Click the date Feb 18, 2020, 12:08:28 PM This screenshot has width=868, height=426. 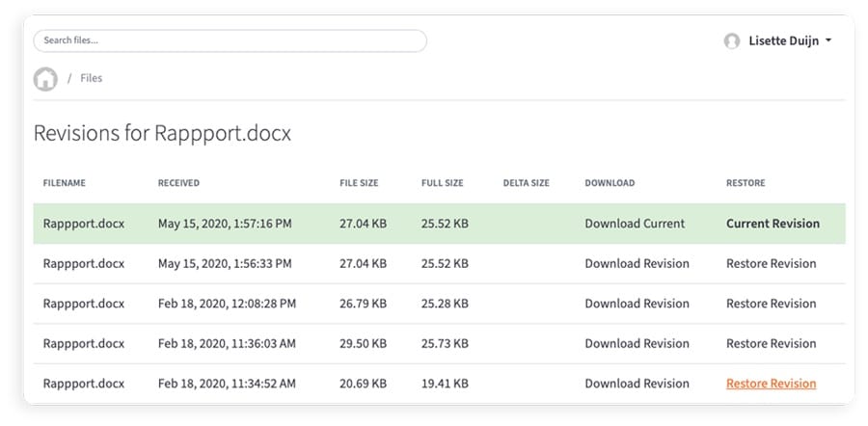tap(227, 304)
